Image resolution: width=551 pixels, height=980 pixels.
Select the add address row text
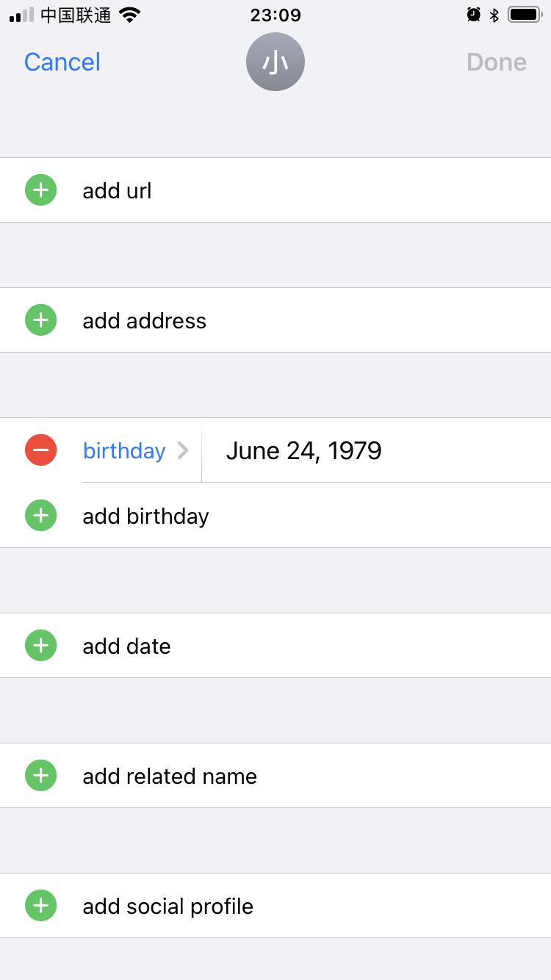[x=145, y=321]
